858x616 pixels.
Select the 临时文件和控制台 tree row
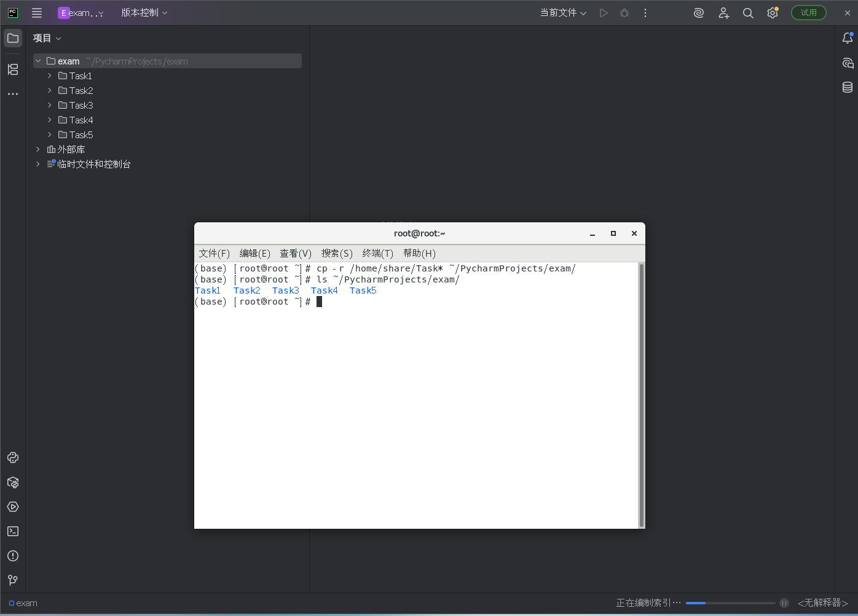pos(167,165)
